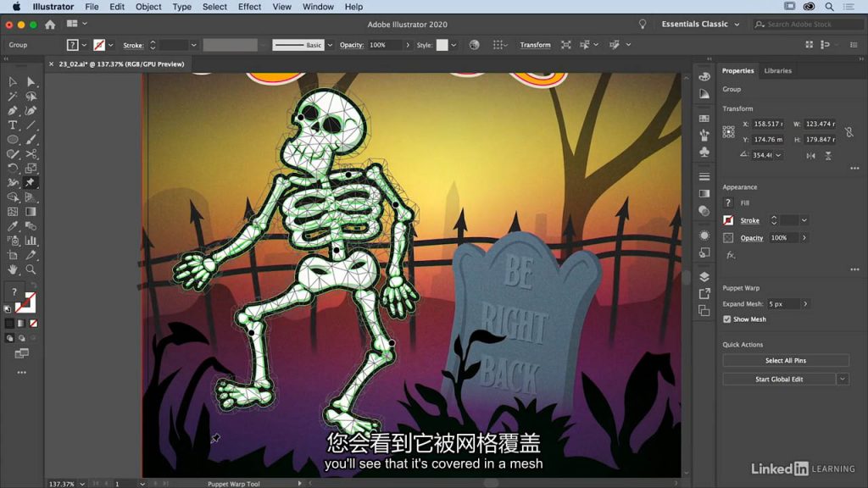Select the Direct Selection tool

31,82
